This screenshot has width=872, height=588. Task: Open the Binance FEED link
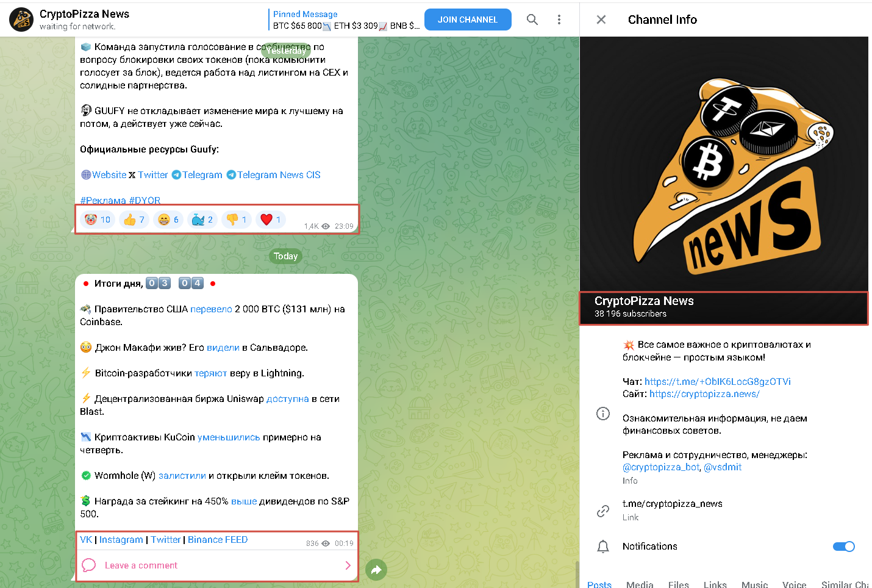coord(218,540)
